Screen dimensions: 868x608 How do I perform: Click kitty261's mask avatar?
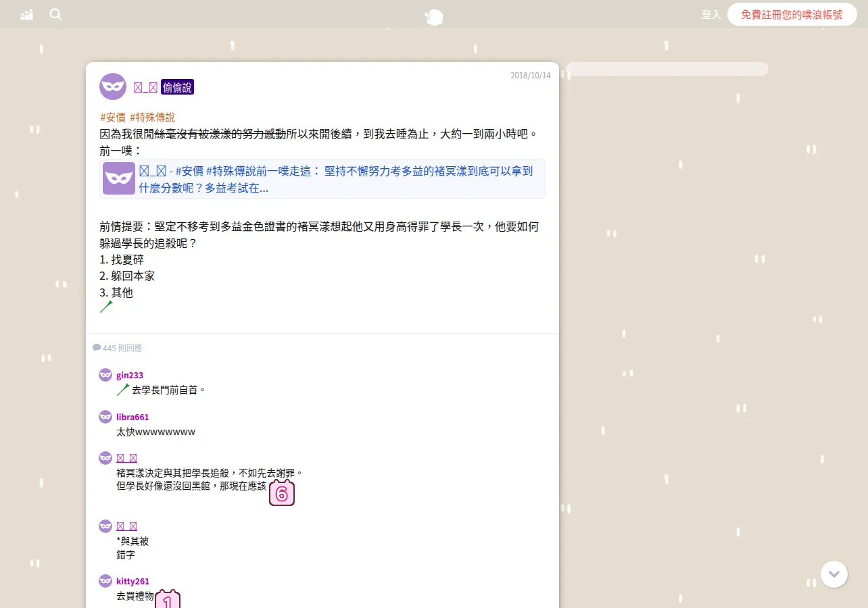pos(105,581)
